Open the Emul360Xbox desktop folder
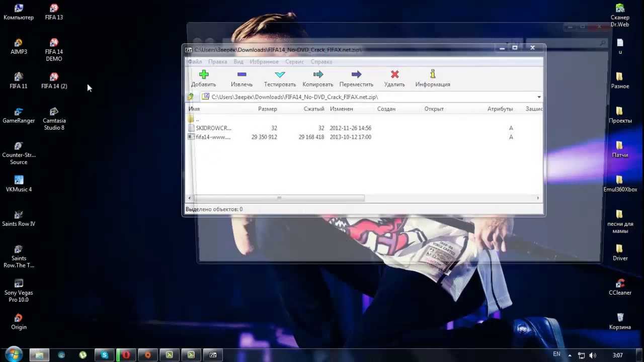The image size is (644, 362). click(x=620, y=184)
